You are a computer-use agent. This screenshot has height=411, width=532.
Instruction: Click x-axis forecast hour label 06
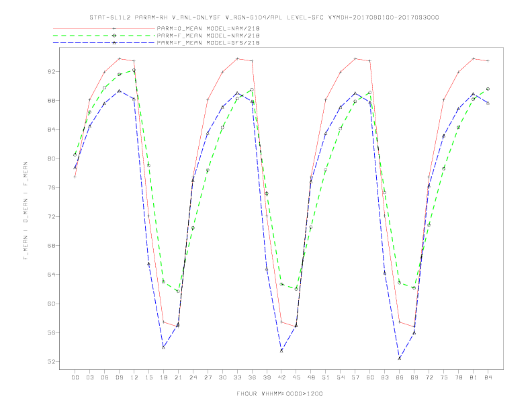[x=105, y=377]
